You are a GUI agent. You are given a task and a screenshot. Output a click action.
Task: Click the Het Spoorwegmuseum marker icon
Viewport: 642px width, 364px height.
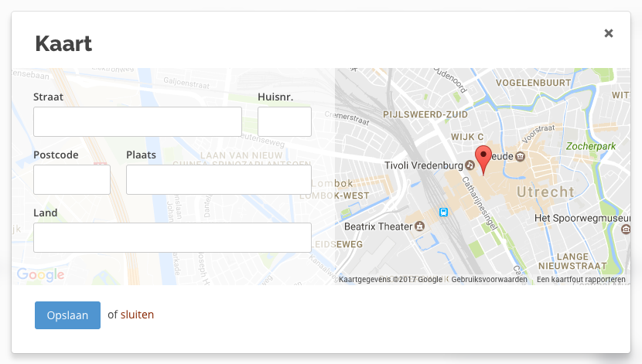(626, 230)
